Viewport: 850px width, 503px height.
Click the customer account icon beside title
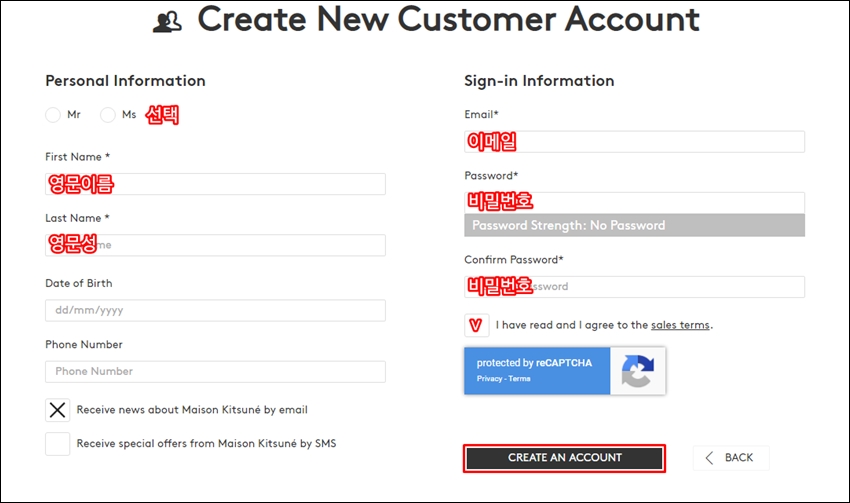[167, 22]
